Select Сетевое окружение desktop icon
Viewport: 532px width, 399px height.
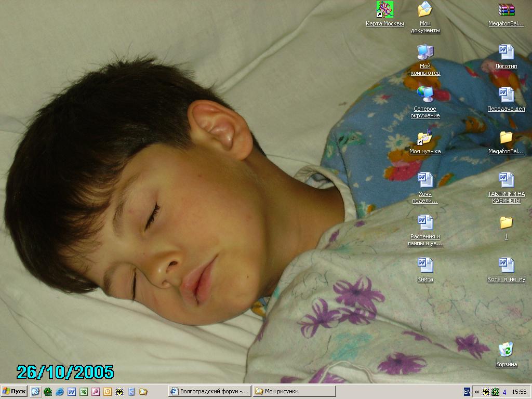coord(425,95)
